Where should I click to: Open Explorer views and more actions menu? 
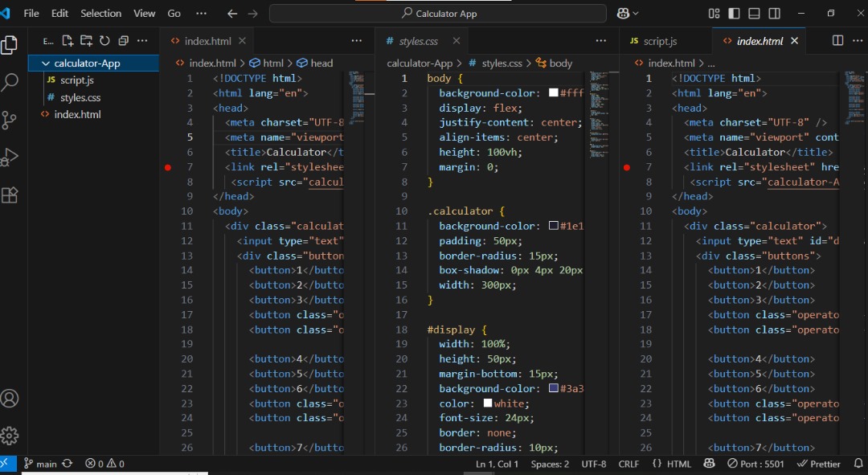[x=142, y=40]
